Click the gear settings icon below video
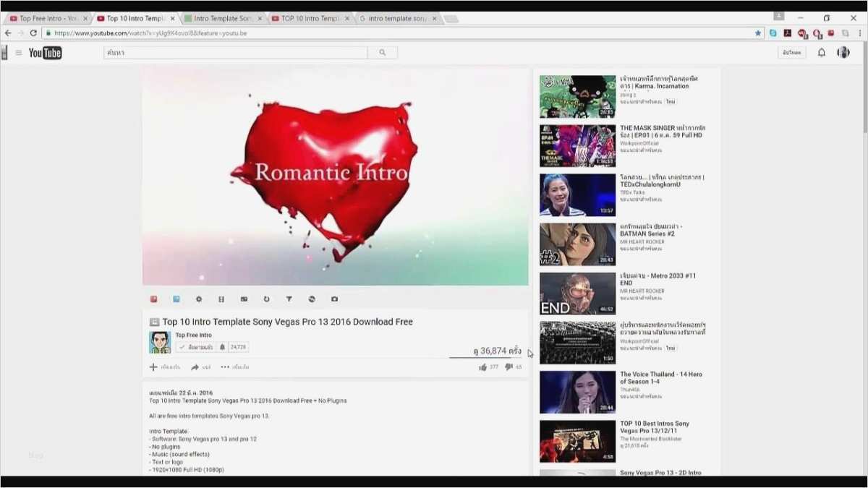The height and width of the screenshot is (488, 868). click(x=199, y=299)
